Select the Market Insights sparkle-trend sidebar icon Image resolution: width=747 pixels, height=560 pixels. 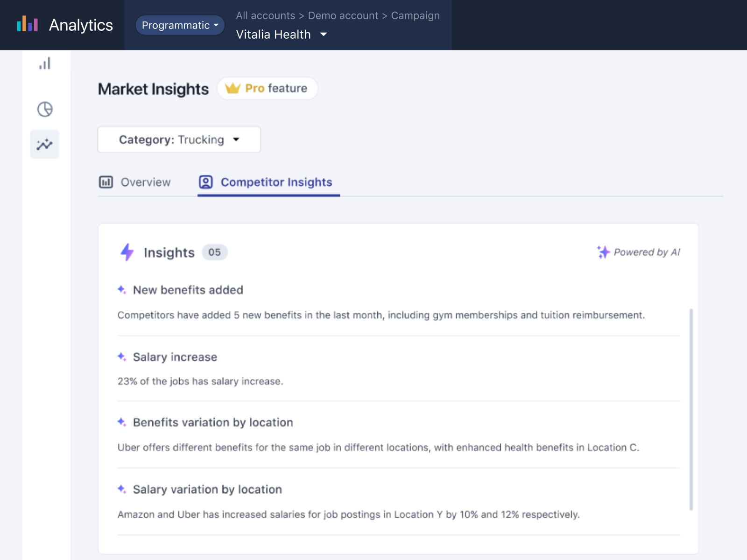point(45,144)
